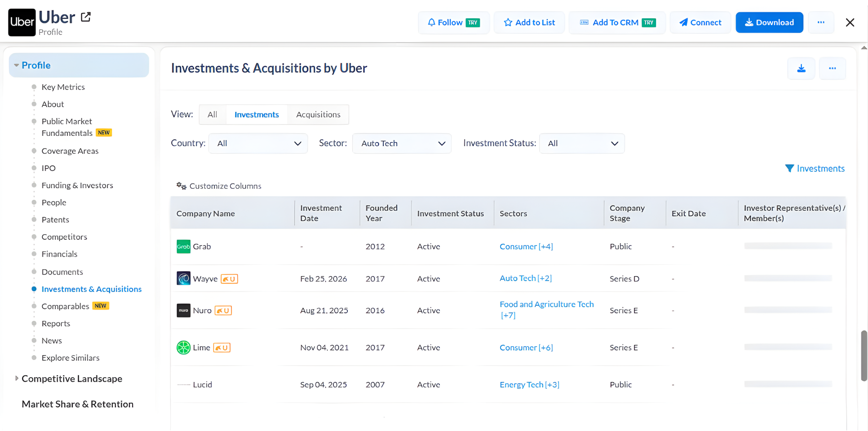Open Lucid company name
This screenshot has width=868, height=431.
[202, 385]
